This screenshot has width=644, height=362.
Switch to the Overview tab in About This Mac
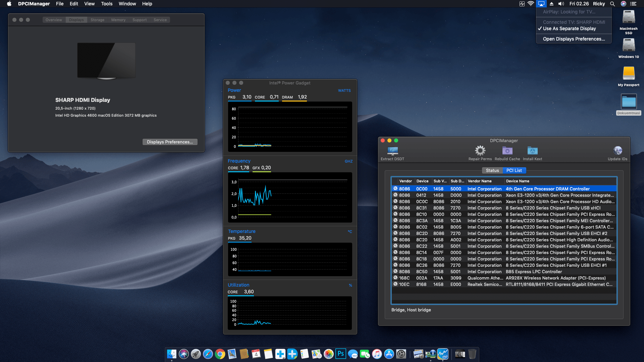(54, 20)
